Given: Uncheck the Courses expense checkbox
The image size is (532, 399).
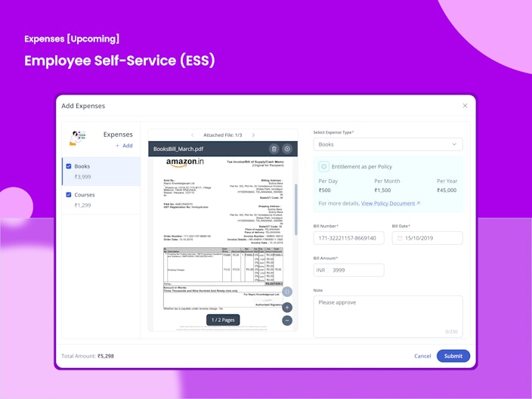Looking at the screenshot, I should point(69,195).
